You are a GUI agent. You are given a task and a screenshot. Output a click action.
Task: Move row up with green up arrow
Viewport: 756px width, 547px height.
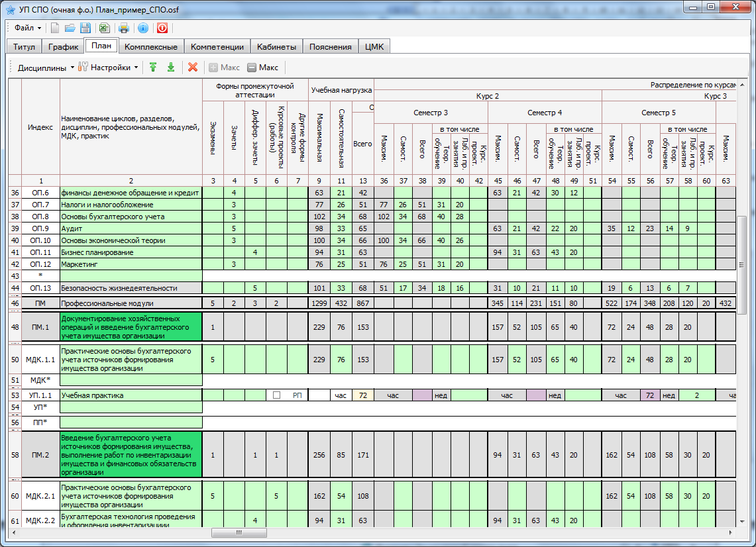pos(153,68)
